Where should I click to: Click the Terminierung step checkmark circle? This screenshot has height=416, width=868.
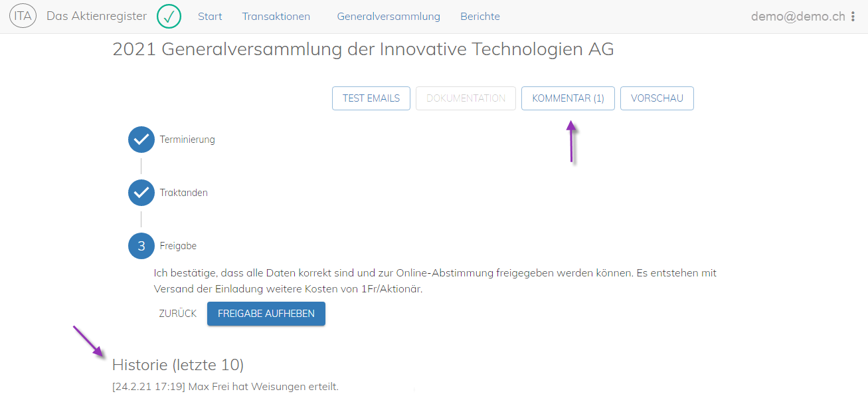141,140
